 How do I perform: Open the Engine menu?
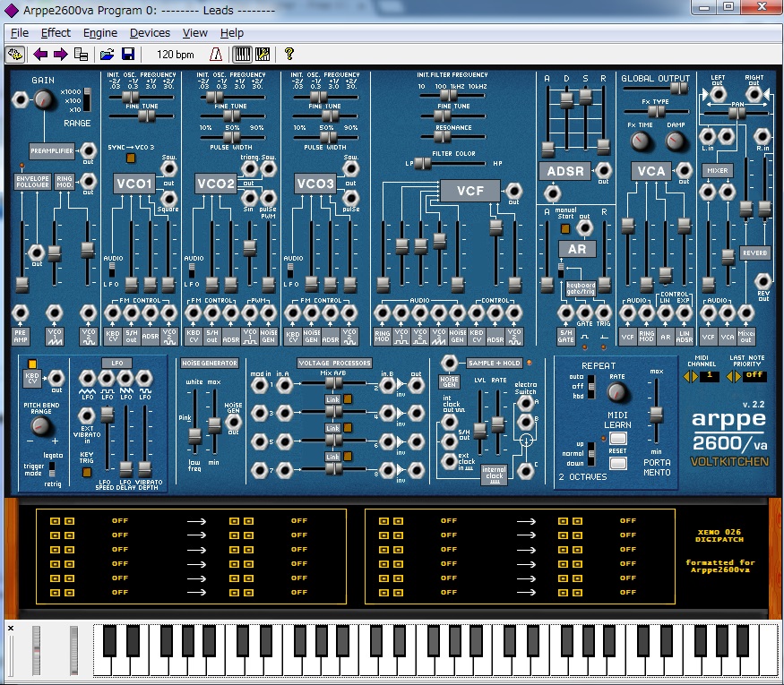(x=100, y=33)
